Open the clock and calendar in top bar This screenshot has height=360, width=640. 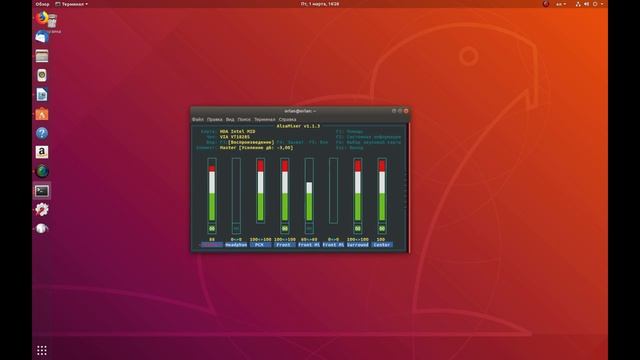(320, 4)
